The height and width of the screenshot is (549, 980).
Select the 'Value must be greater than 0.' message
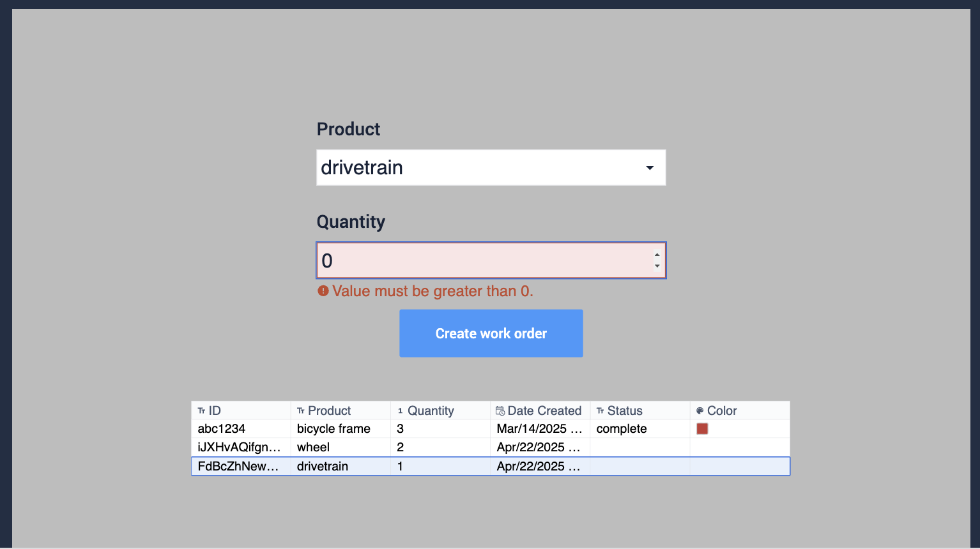(433, 291)
